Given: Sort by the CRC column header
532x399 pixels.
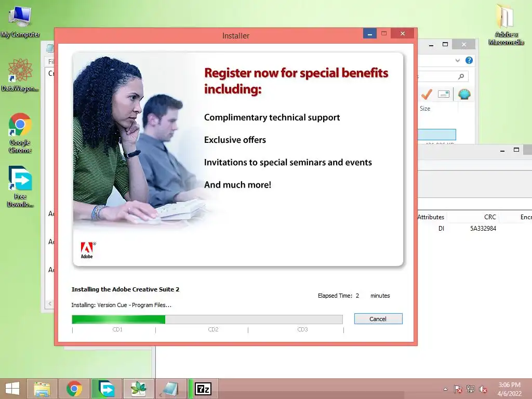Looking at the screenshot, I should [x=490, y=217].
